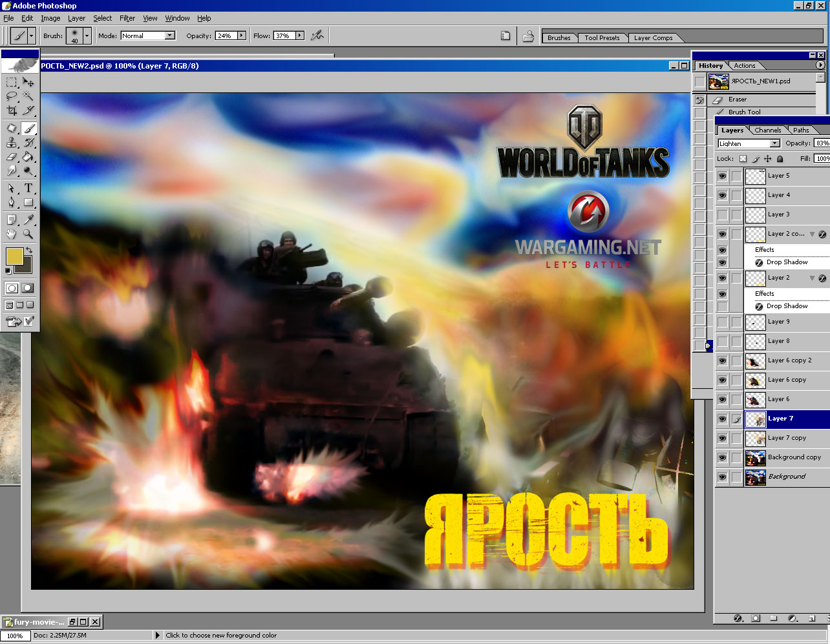This screenshot has width=830, height=644.
Task: Show the hidden Layer 8
Action: pos(722,341)
